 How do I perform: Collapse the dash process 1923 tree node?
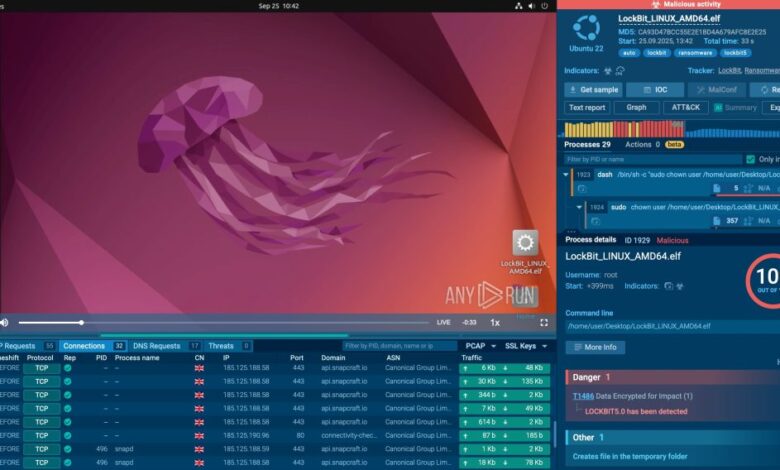(567, 174)
